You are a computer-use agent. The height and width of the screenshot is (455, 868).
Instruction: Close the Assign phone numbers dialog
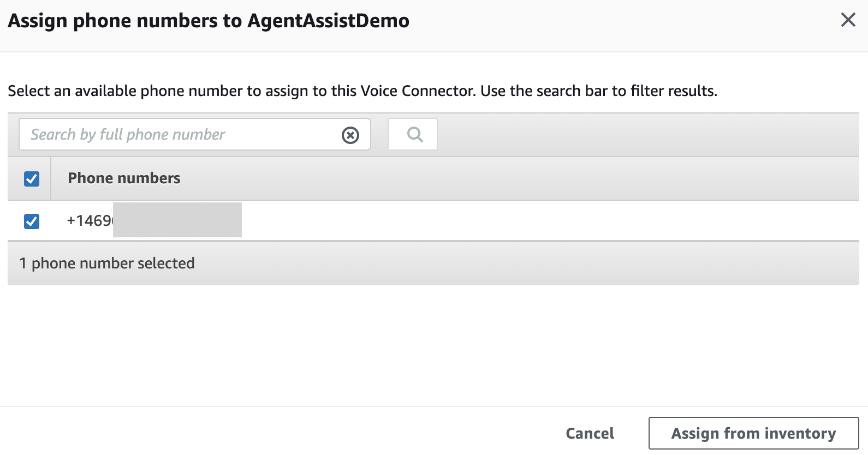pyautogui.click(x=848, y=20)
